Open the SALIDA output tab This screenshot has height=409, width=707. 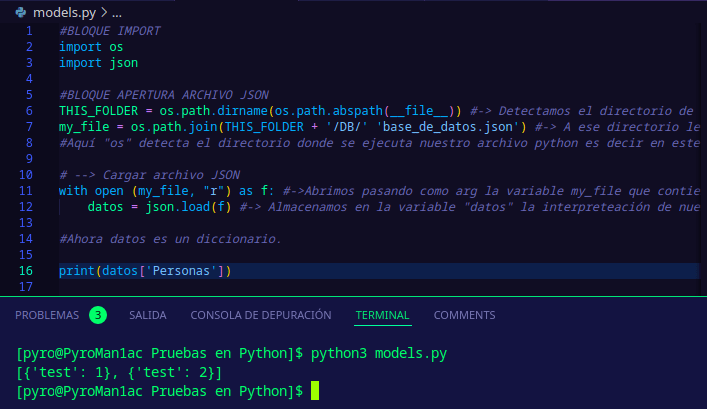tap(148, 315)
